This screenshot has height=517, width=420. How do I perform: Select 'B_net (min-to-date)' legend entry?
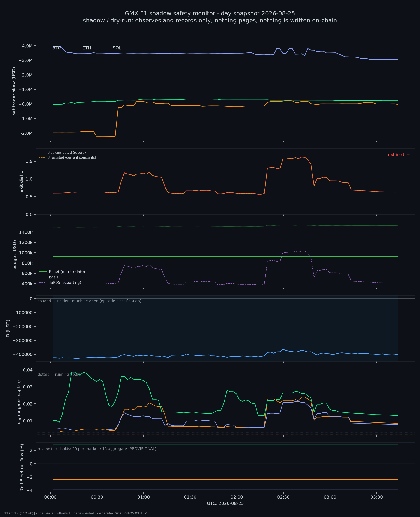[x=62, y=272]
